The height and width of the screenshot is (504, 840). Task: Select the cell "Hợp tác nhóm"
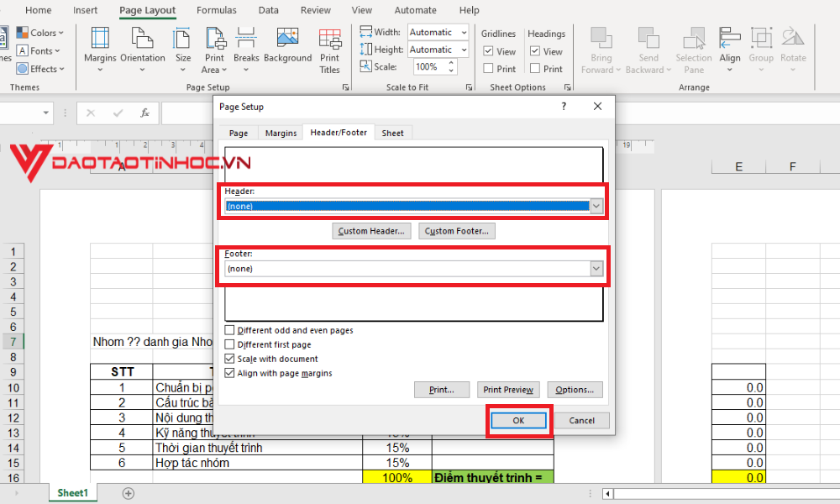[257, 463]
